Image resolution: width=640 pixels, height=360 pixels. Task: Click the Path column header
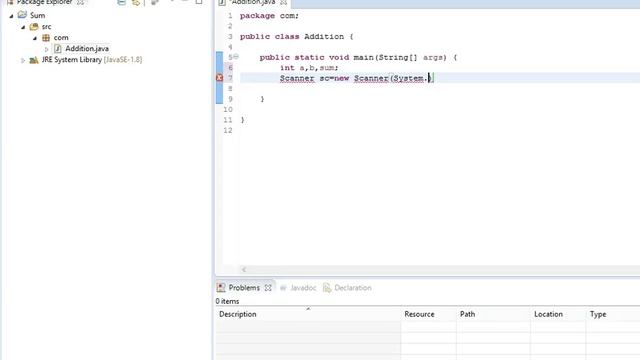[x=493, y=314]
